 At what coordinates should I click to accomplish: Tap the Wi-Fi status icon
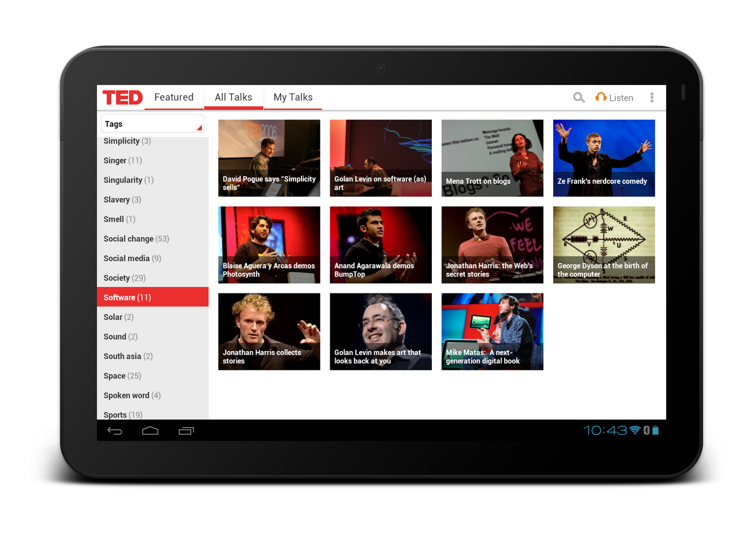coord(635,430)
